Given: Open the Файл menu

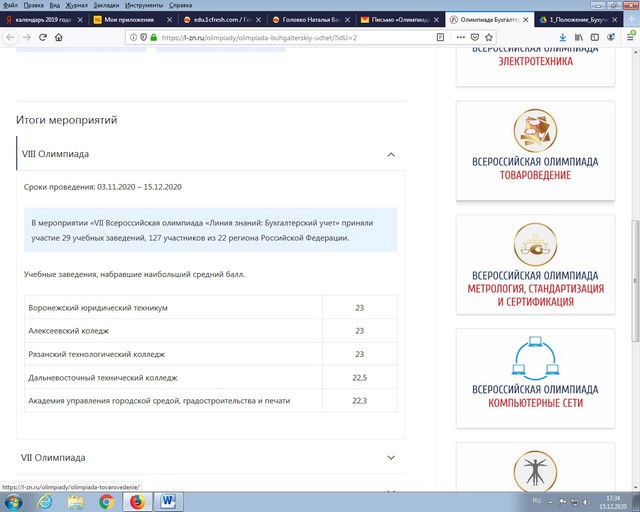Looking at the screenshot, I should click(x=10, y=5).
